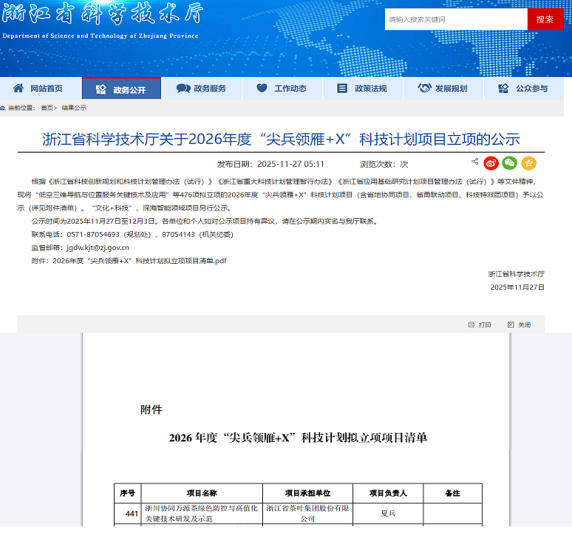The height and width of the screenshot is (536, 572).
Task: Click the chat bubbles icon for 政务服务
Action: click(183, 88)
